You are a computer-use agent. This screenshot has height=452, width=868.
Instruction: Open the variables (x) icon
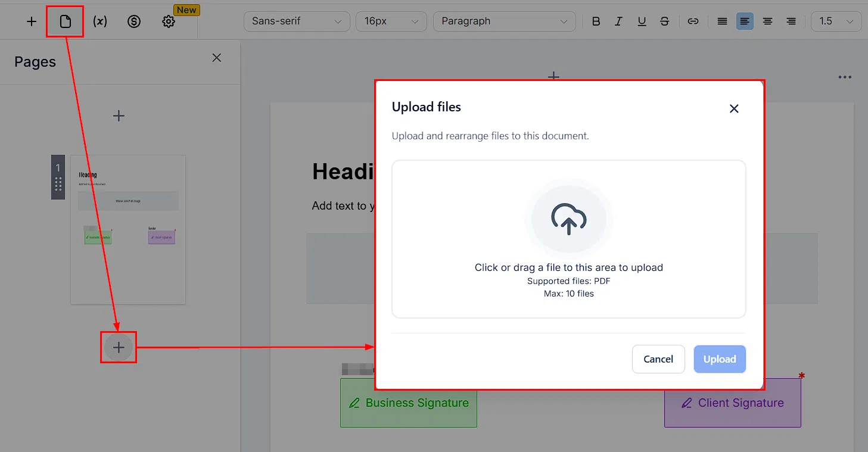(x=100, y=21)
